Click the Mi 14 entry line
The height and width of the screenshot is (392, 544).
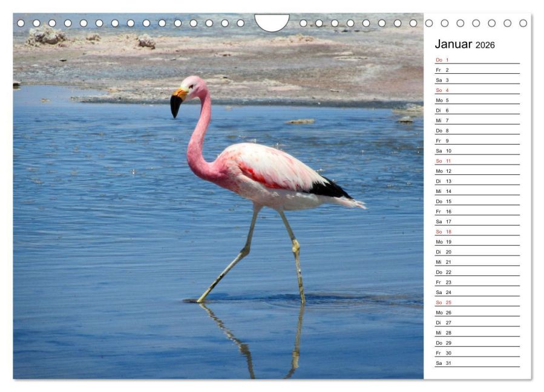tap(477, 191)
